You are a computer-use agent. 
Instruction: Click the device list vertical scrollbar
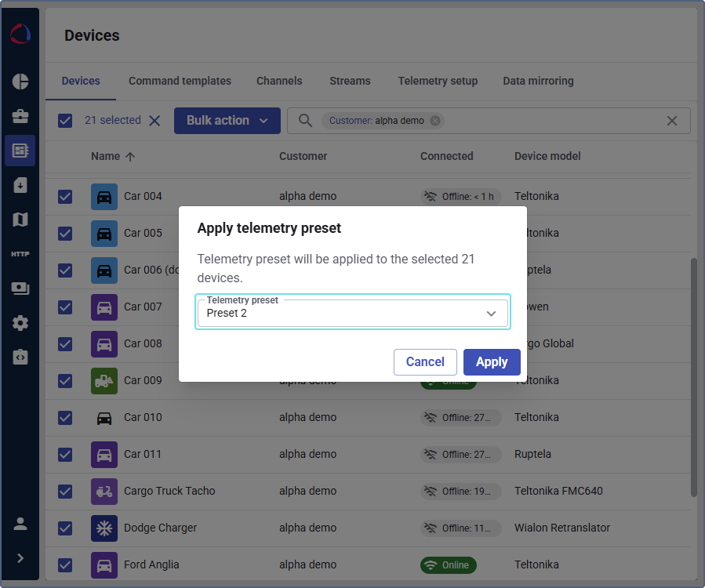[693, 376]
